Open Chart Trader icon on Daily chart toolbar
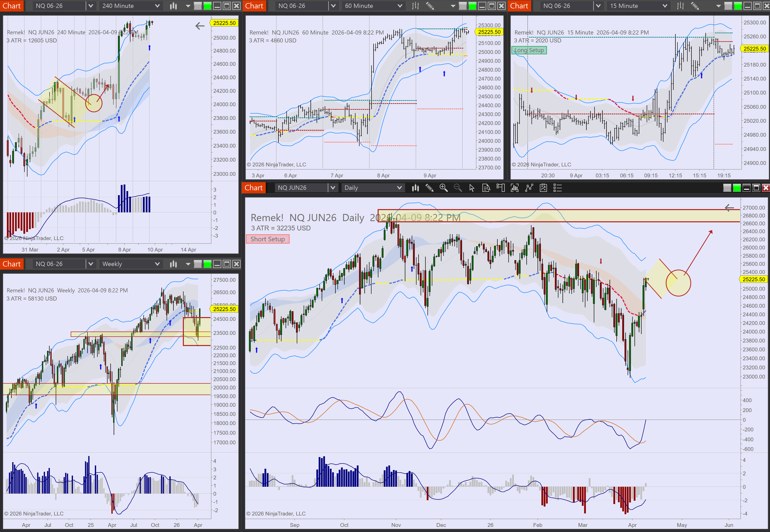Screen dimensions: 770x532 [x=500, y=188]
